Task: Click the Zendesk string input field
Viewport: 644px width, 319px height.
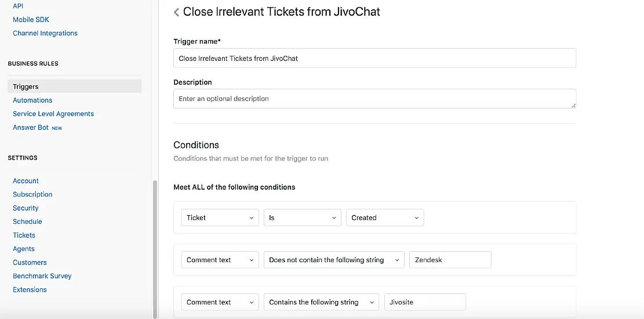Action: click(450, 260)
